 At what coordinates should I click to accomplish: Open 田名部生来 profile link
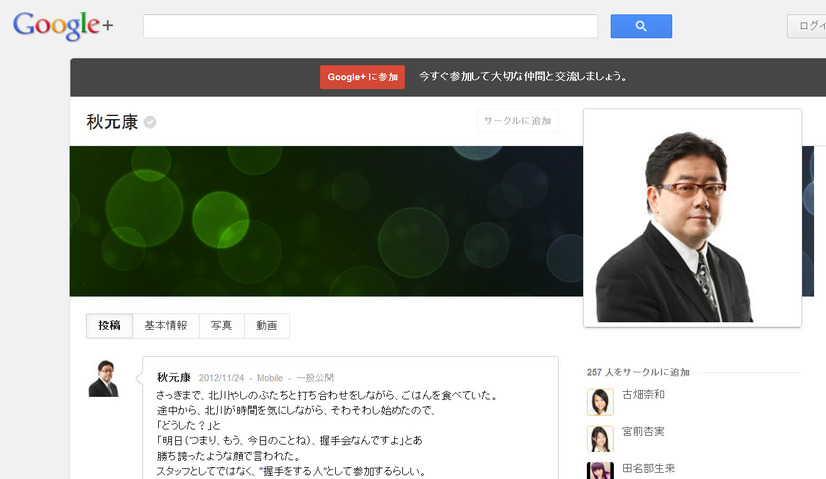coord(648,468)
